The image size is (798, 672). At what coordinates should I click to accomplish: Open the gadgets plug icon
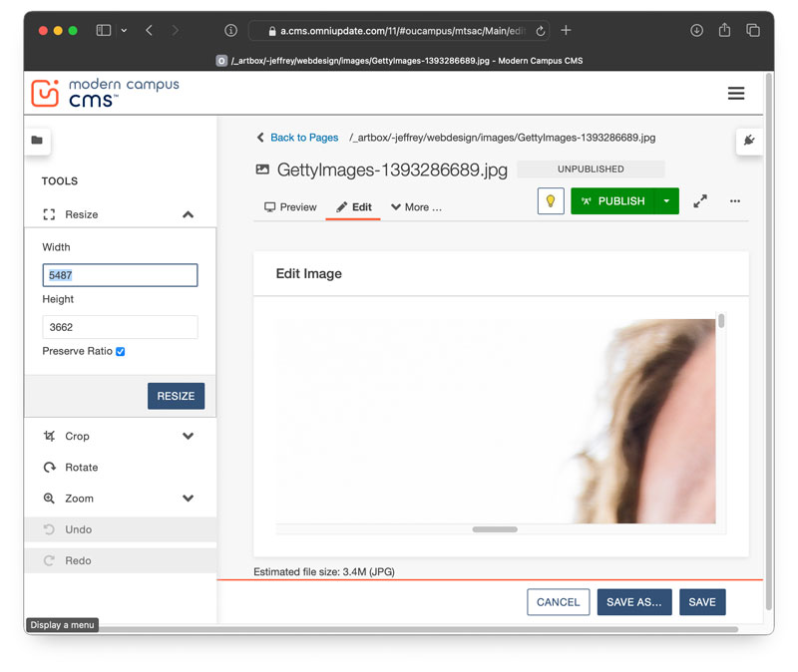[x=749, y=141]
